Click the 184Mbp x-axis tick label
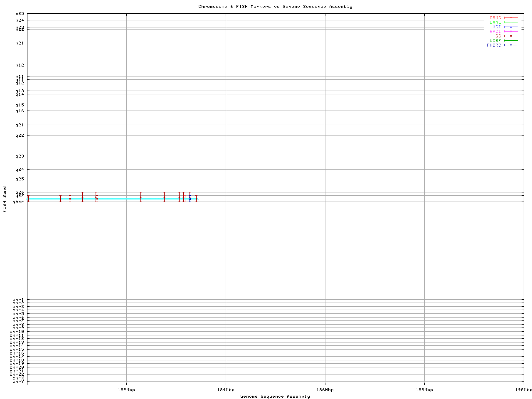The width and height of the screenshot is (532, 399). coord(226,390)
